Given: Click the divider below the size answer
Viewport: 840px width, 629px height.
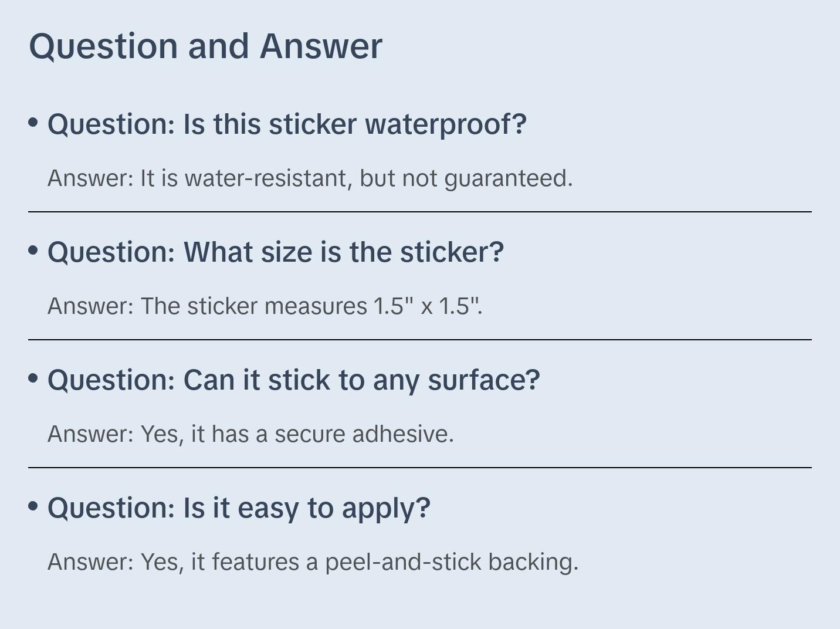Looking at the screenshot, I should 420,340.
